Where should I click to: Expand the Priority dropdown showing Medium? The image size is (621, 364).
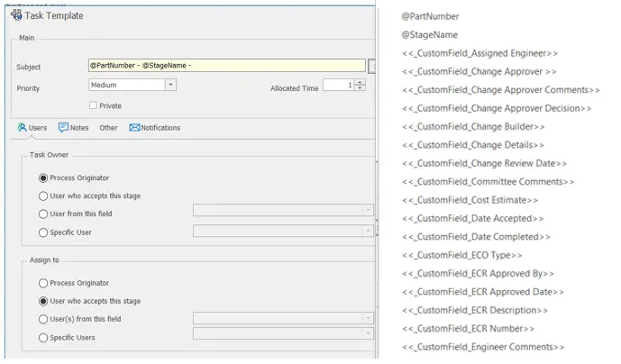coord(170,85)
